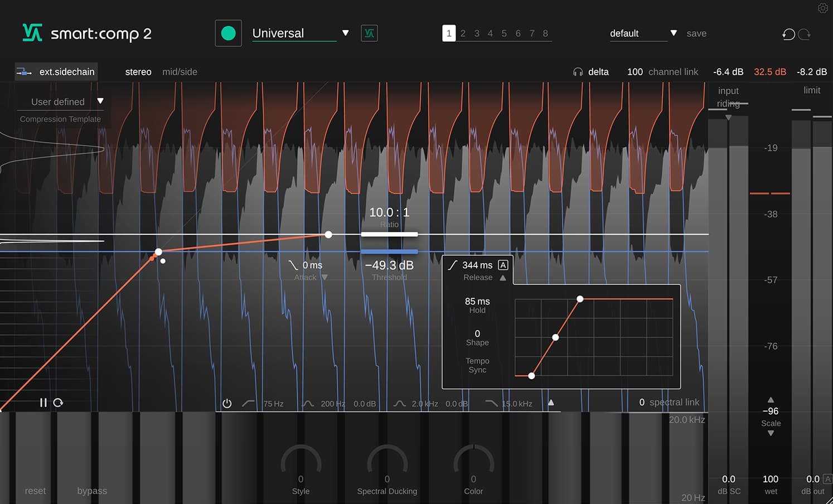Click the smart:comp logo icon beside profile
Image resolution: width=833 pixels, height=504 pixels.
369,33
